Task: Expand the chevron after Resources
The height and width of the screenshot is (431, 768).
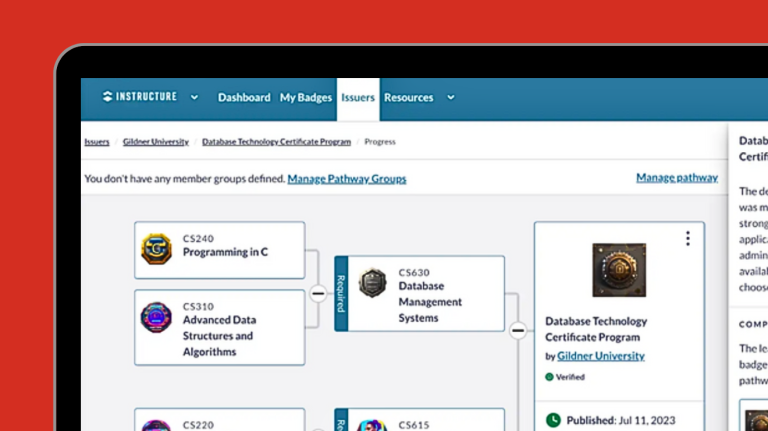Action: coord(451,97)
